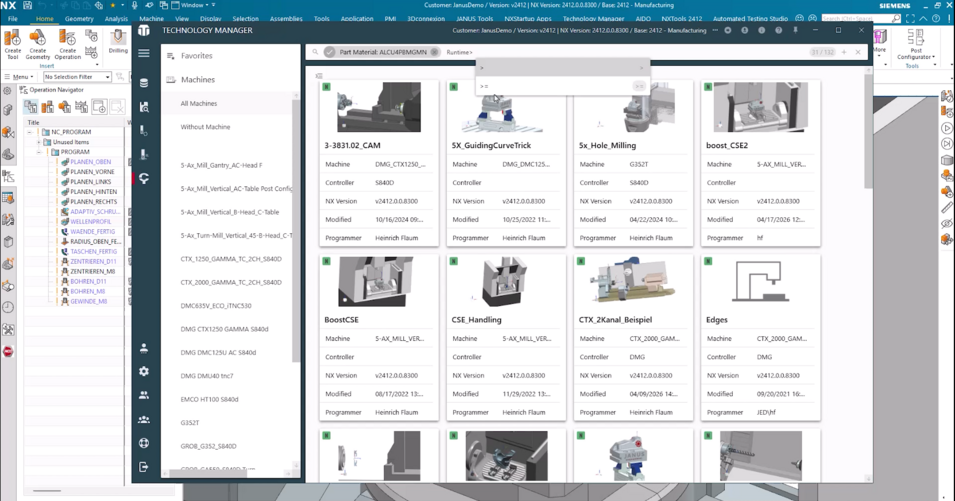Image resolution: width=955 pixels, height=501 pixels.
Task: Click the user profile icon in the sidebar
Action: [144, 348]
